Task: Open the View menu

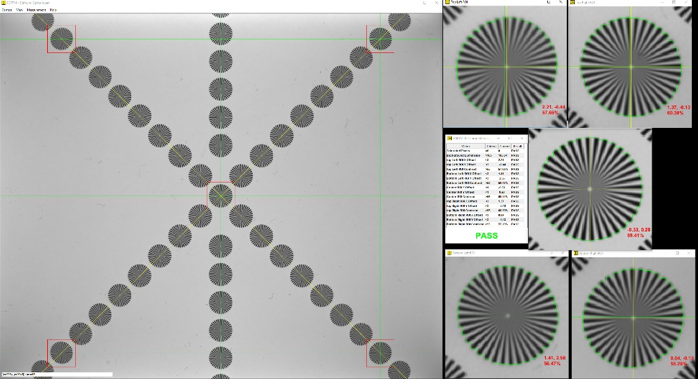Action: point(19,9)
